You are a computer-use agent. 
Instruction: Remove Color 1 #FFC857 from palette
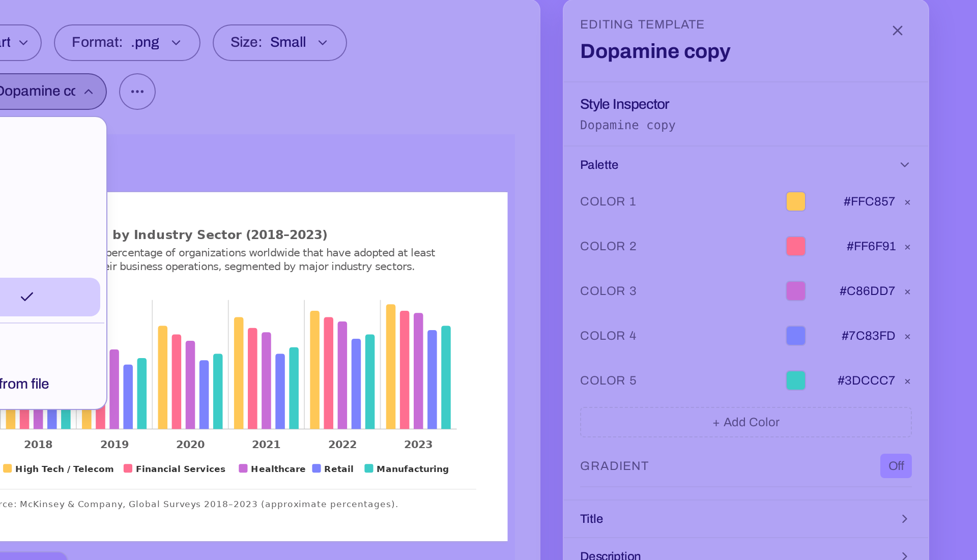tap(907, 202)
